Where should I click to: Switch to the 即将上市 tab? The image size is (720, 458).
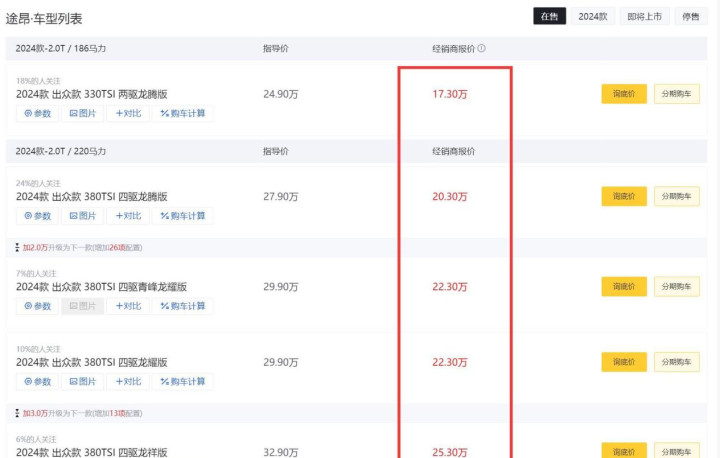point(644,17)
